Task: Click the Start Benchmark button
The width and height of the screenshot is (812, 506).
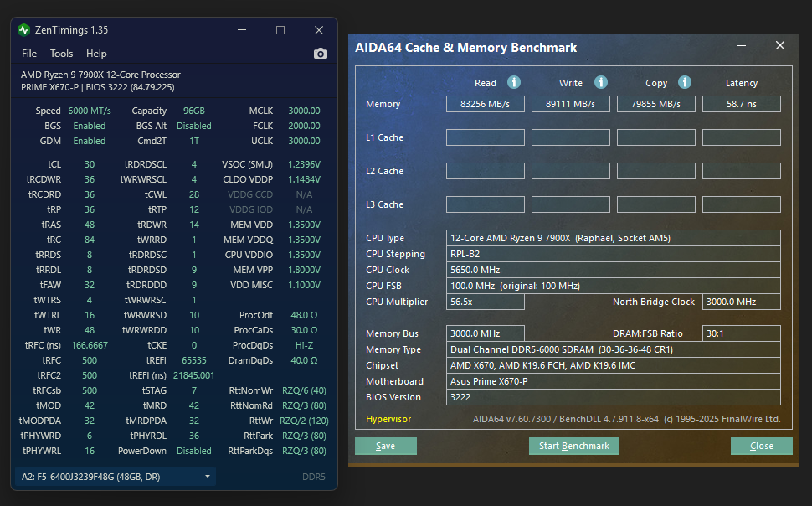Action: coord(573,446)
